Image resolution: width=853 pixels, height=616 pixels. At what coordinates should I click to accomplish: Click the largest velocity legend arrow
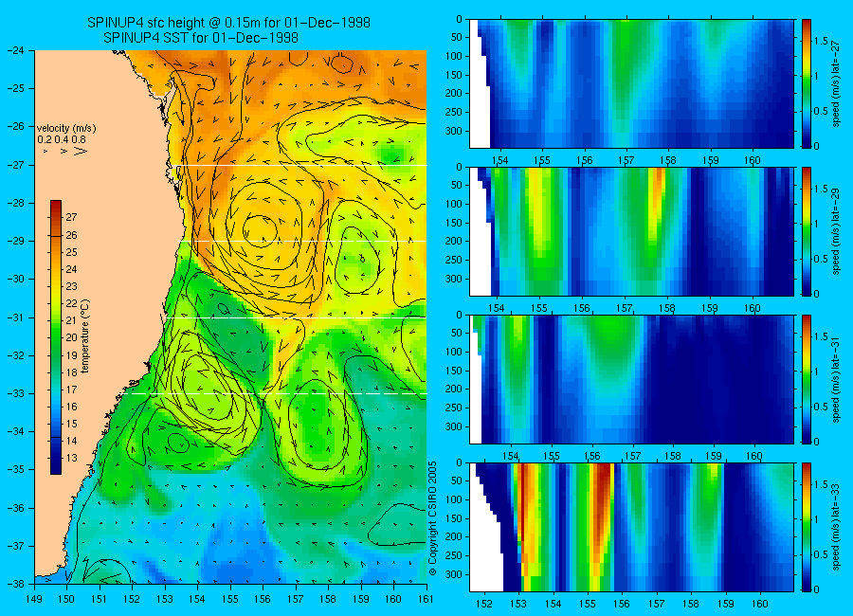(81, 151)
